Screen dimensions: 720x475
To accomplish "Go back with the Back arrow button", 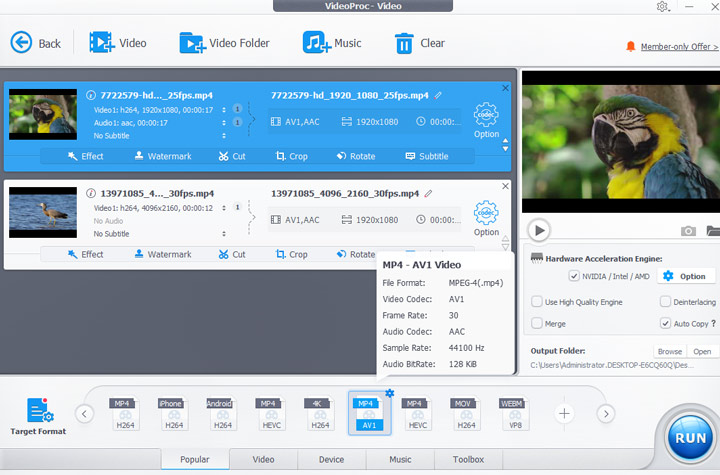I will pos(35,43).
